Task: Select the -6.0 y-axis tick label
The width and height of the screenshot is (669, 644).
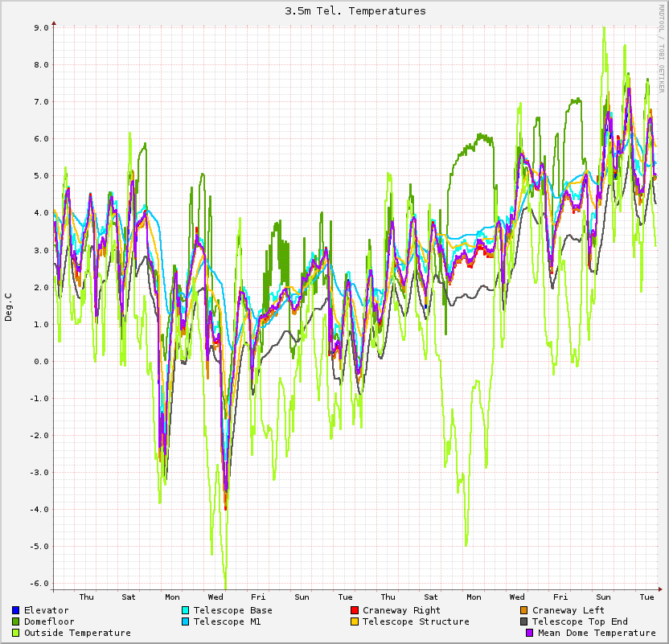Action: click(39, 583)
